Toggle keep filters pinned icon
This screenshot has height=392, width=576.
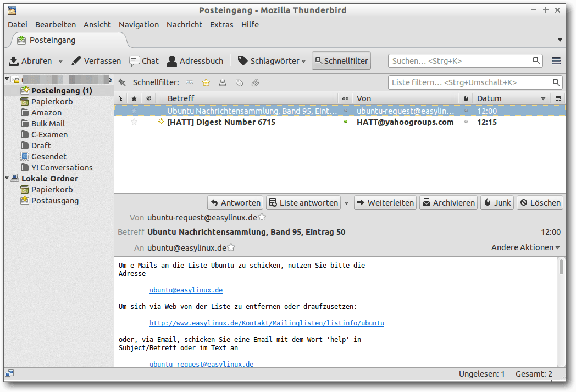point(123,82)
